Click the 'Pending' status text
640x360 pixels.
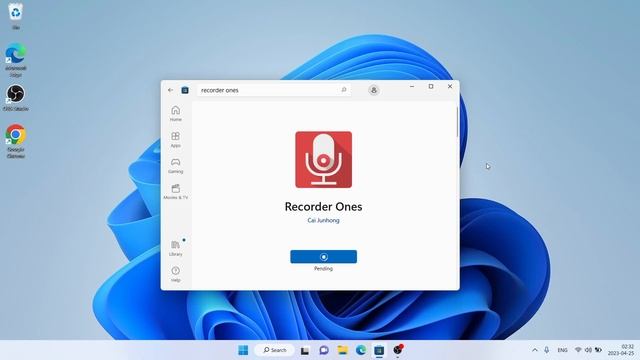click(323, 269)
